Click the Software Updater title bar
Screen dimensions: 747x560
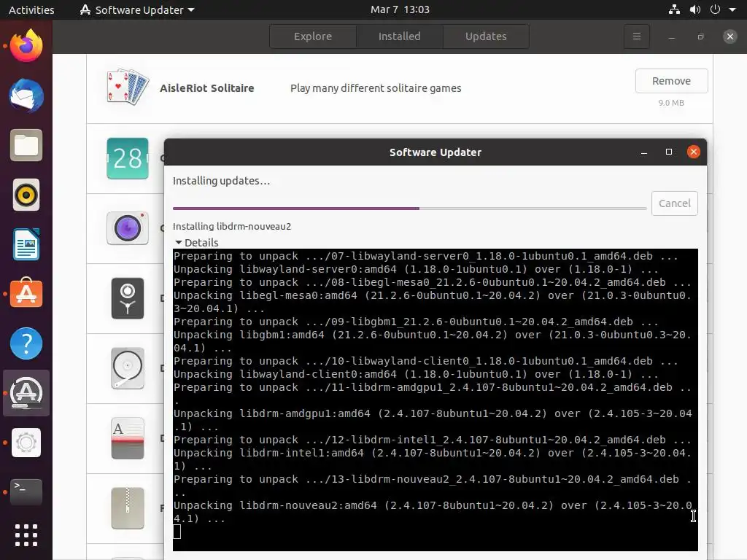435,152
